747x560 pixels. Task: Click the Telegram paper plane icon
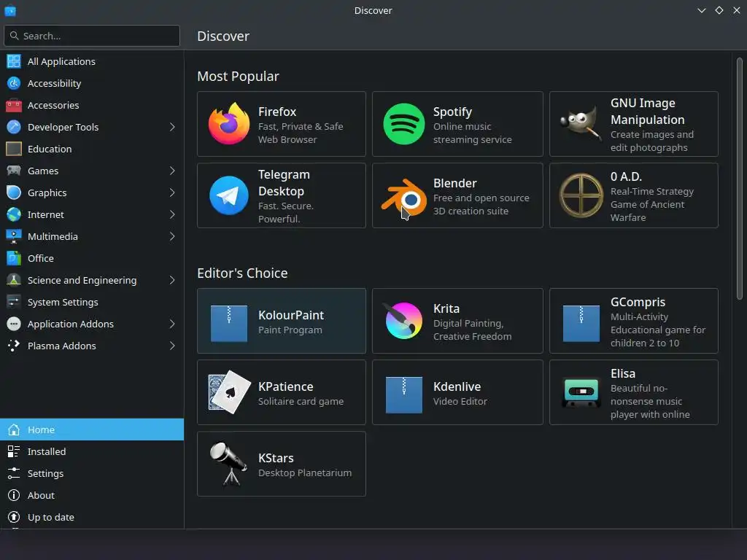(229, 195)
